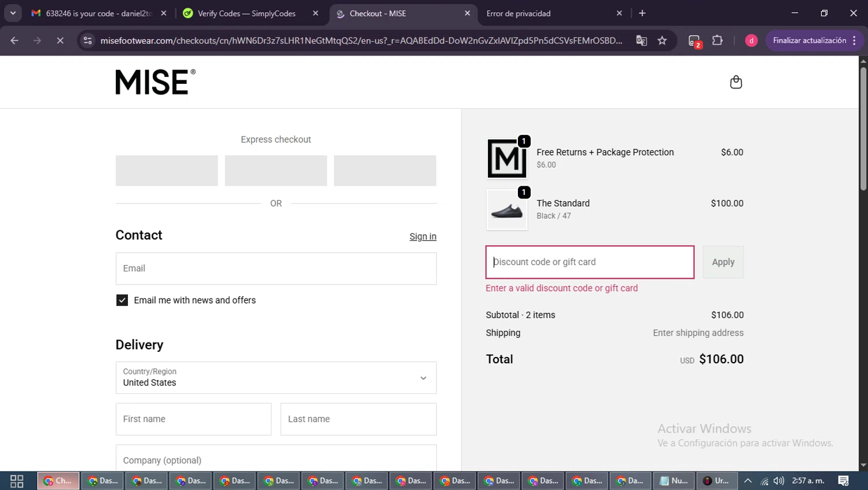Click the Apply discount button
The height and width of the screenshot is (490, 868).
723,262
